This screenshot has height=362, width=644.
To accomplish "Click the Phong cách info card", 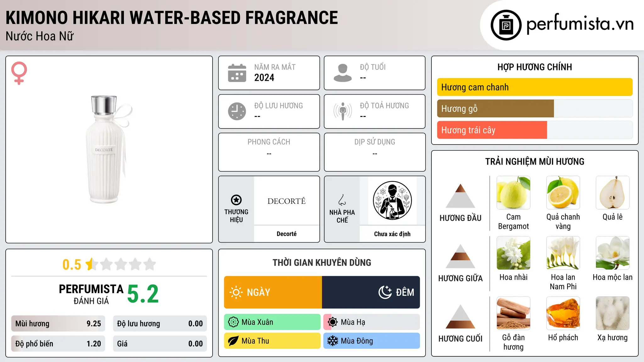I will (x=269, y=152).
